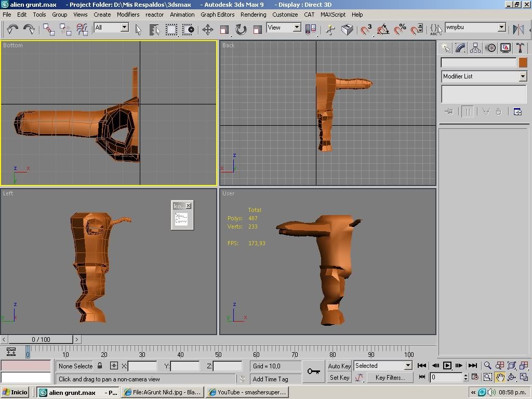Open the Utilities hammer panel tab
Image resolution: width=532 pixels, height=399 pixels.
pos(520,48)
